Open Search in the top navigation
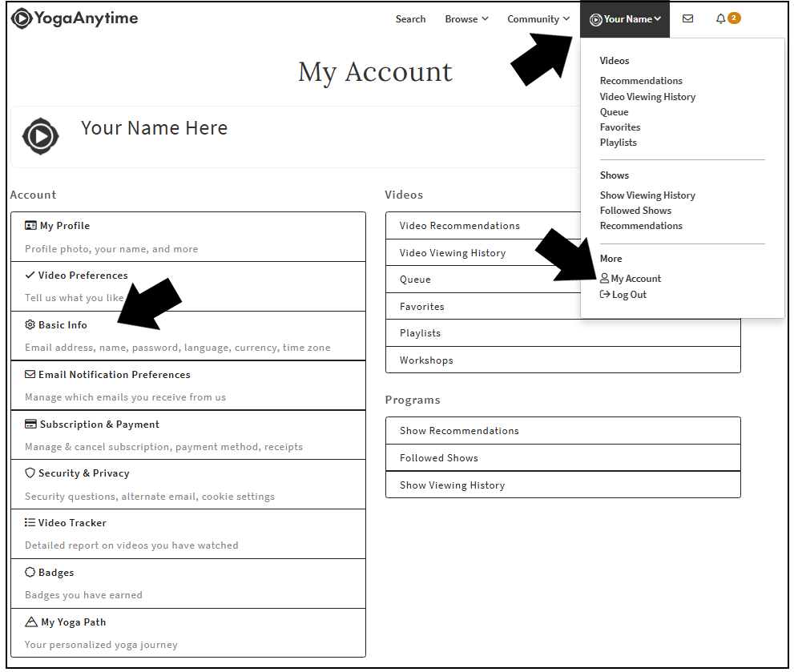This screenshot has height=672, width=794. [411, 19]
